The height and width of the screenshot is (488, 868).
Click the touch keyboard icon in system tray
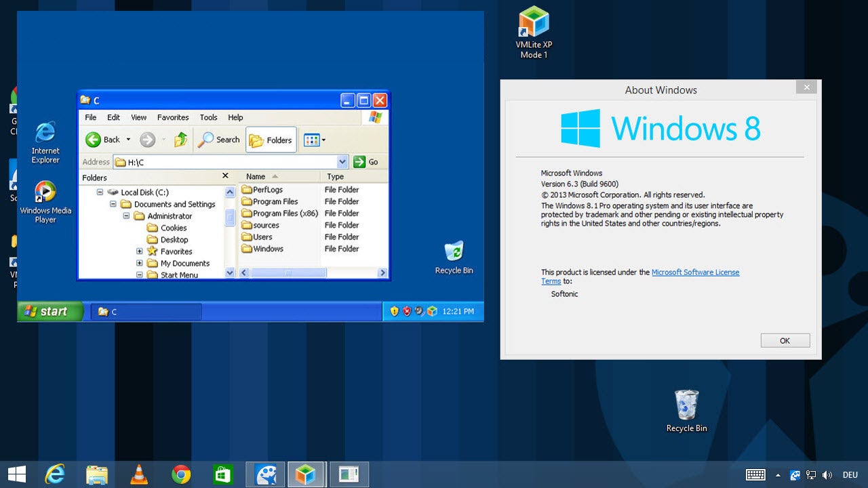pyautogui.click(x=755, y=474)
